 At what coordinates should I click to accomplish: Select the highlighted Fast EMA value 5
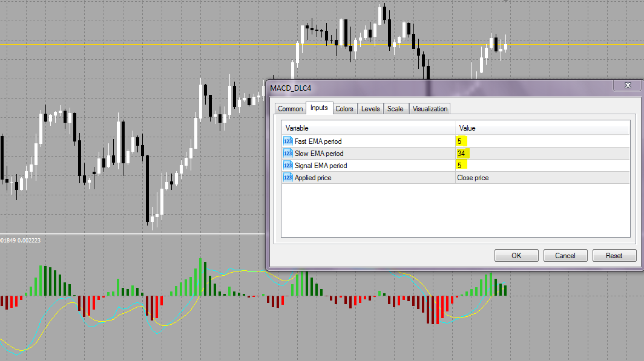460,141
